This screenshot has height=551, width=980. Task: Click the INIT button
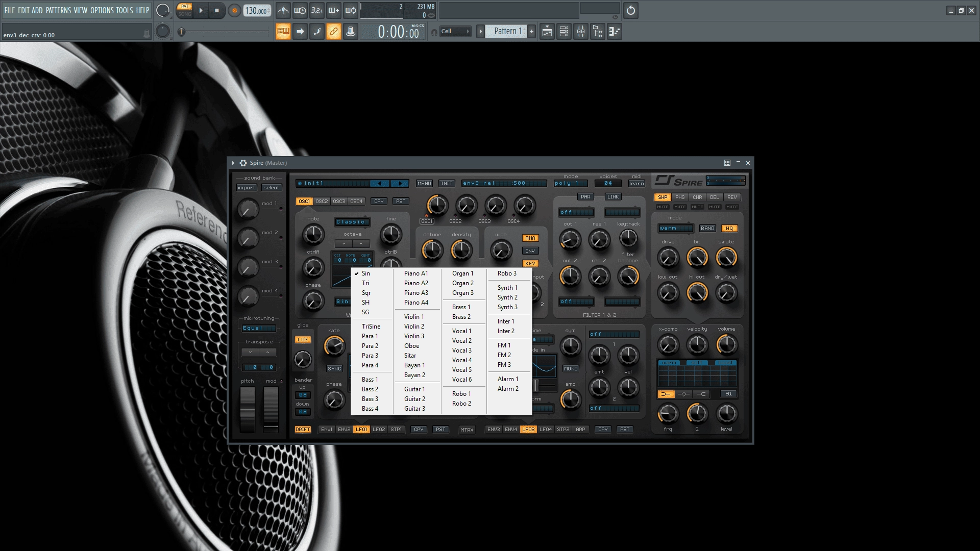pos(447,184)
